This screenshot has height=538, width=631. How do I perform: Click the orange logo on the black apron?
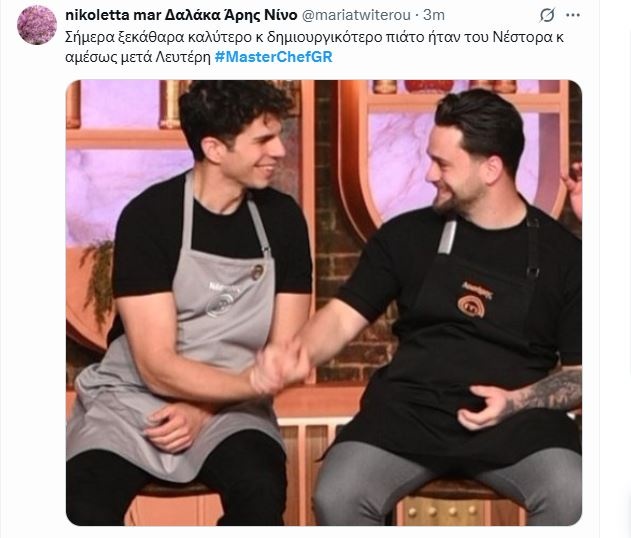[472, 305]
